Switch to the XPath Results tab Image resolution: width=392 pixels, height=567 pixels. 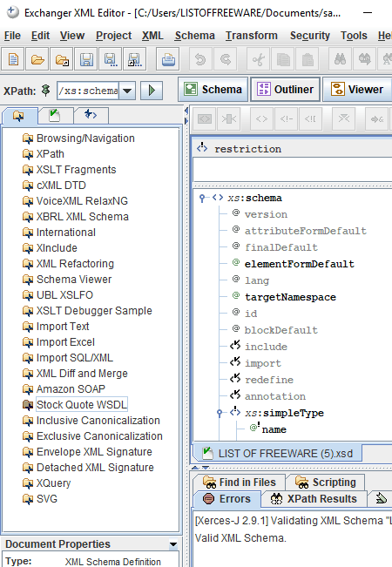tap(314, 499)
